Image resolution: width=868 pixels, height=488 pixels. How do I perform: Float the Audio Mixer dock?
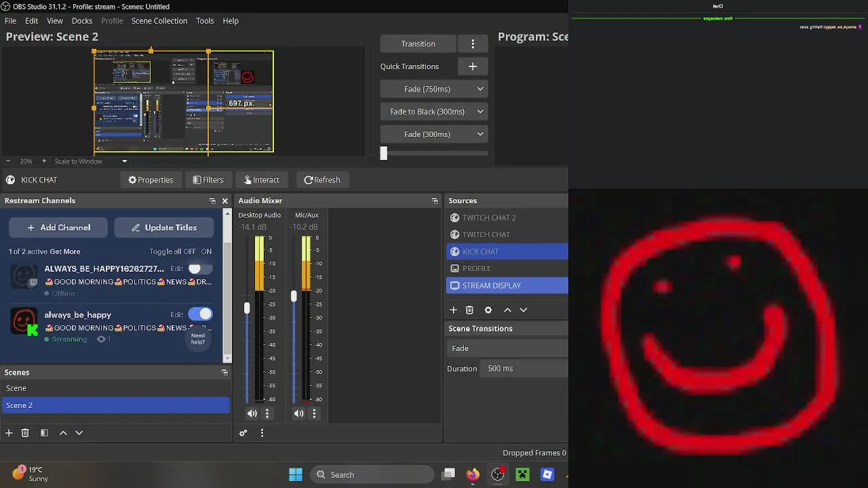(x=435, y=201)
